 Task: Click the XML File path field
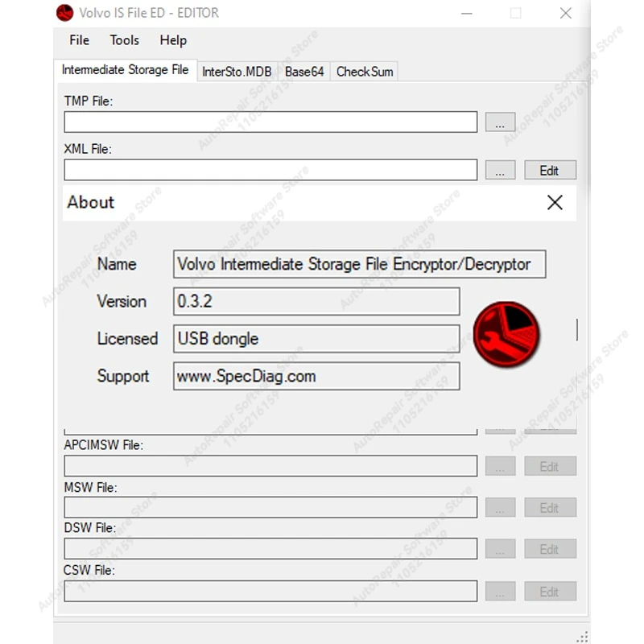[x=270, y=170]
